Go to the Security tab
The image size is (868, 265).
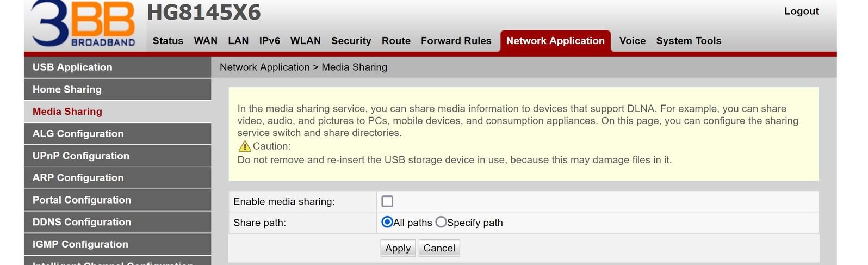pos(351,41)
